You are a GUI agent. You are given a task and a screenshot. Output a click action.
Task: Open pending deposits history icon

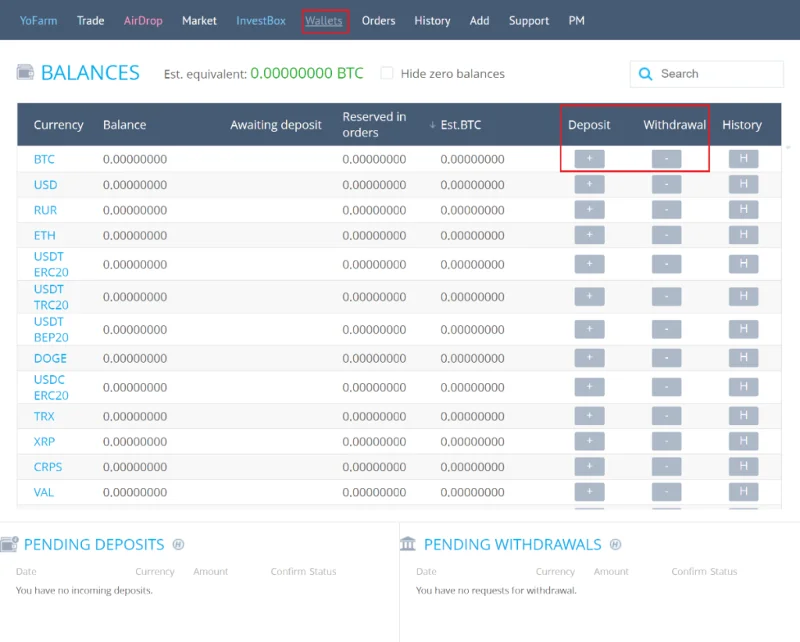(178, 545)
